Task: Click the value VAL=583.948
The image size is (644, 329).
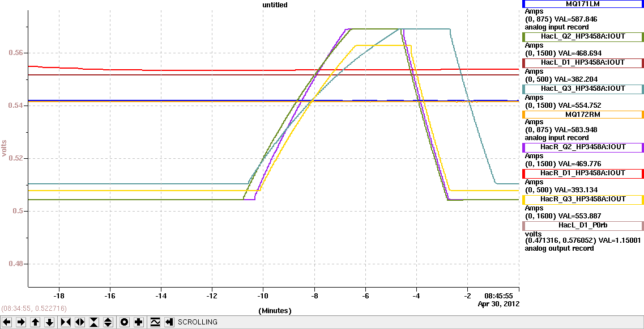Action: click(x=576, y=130)
